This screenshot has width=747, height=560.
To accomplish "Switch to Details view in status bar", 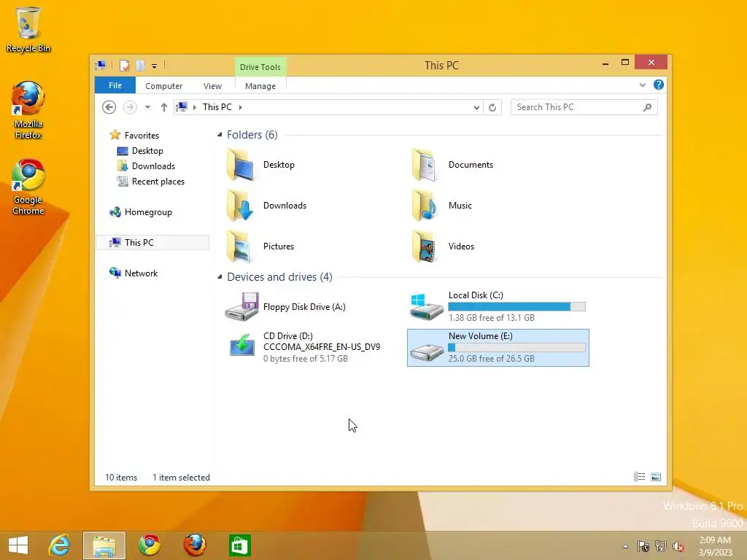I will (639, 477).
